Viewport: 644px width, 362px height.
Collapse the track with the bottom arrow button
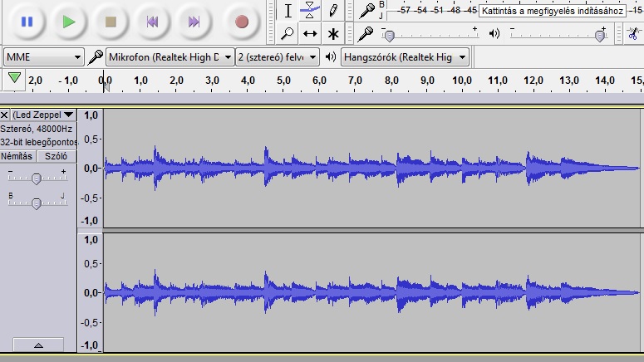(x=38, y=345)
